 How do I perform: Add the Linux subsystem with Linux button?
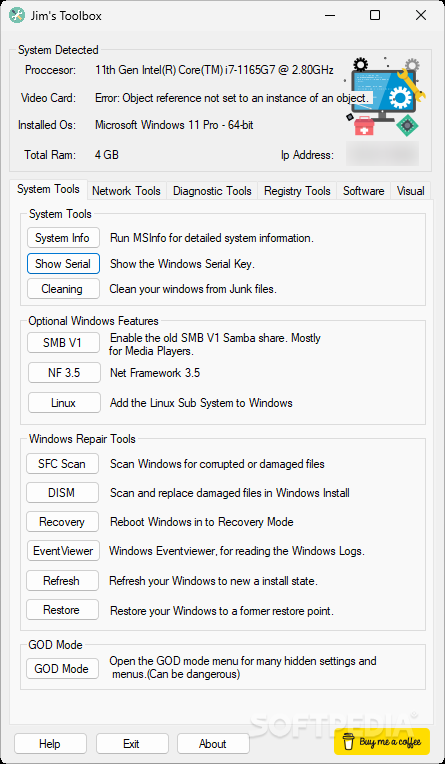[64, 403]
